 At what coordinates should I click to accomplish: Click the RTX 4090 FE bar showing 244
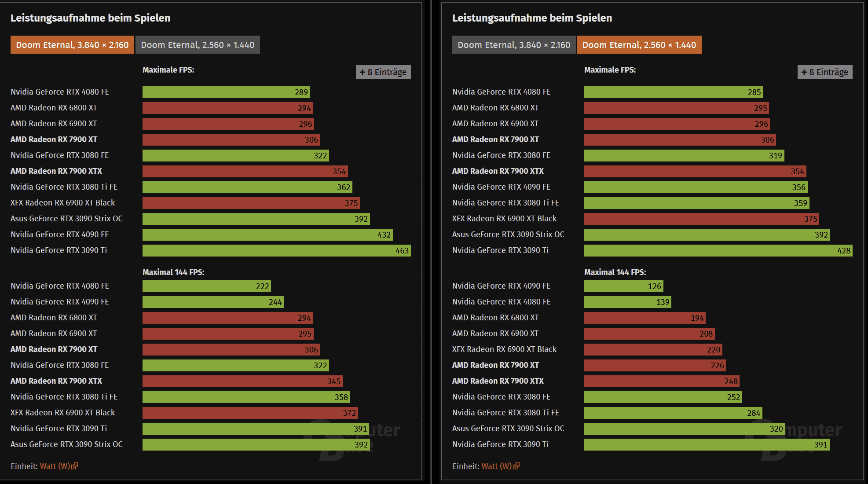click(213, 302)
